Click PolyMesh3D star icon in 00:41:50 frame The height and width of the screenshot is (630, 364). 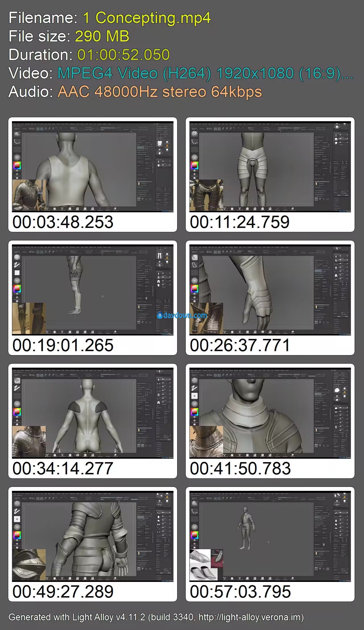tap(337, 396)
